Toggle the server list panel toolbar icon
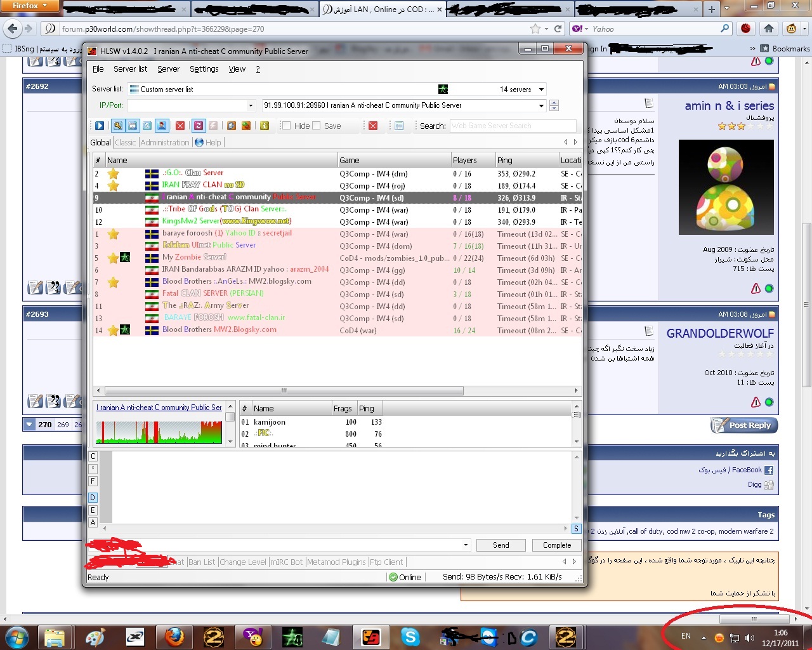 point(133,126)
